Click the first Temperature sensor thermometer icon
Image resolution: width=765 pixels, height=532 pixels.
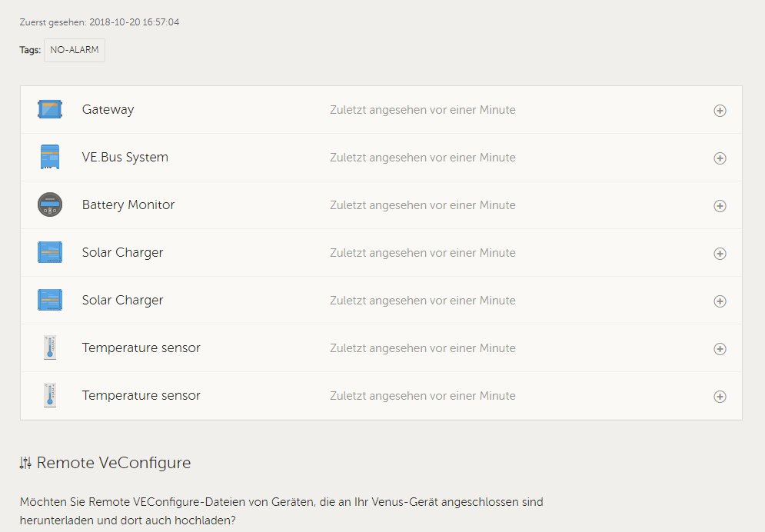50,347
